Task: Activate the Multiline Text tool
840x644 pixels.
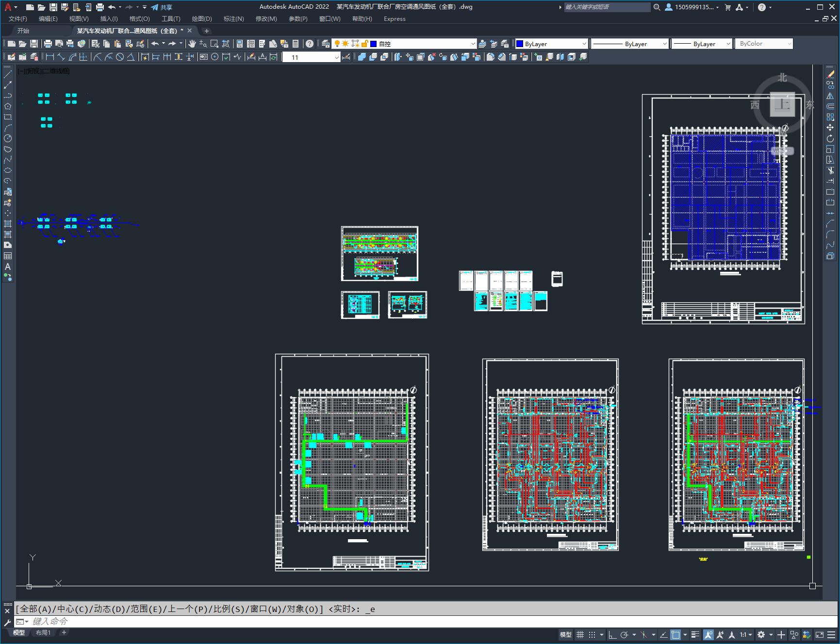Action: 8,266
